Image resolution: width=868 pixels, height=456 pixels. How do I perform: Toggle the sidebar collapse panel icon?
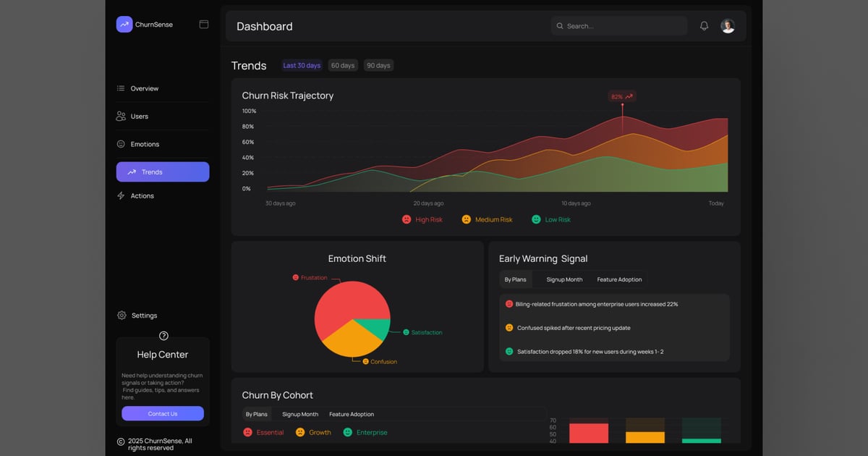click(204, 25)
